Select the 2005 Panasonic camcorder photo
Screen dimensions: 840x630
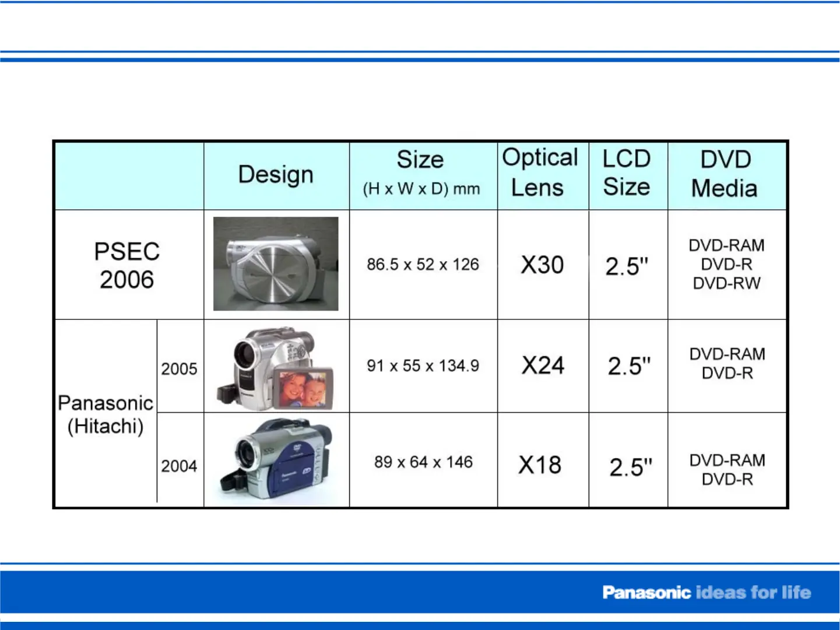(x=275, y=368)
